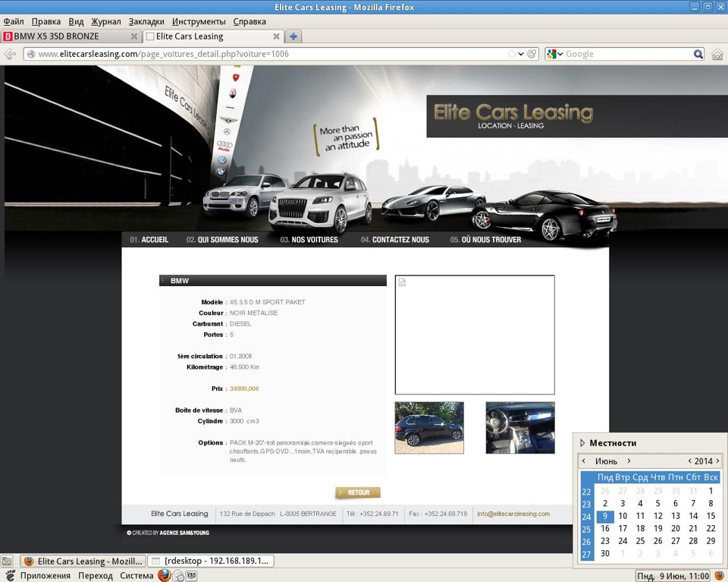Viewport: 728px width, 582px height.
Task: Click the Google search magnifier icon
Action: pos(698,54)
